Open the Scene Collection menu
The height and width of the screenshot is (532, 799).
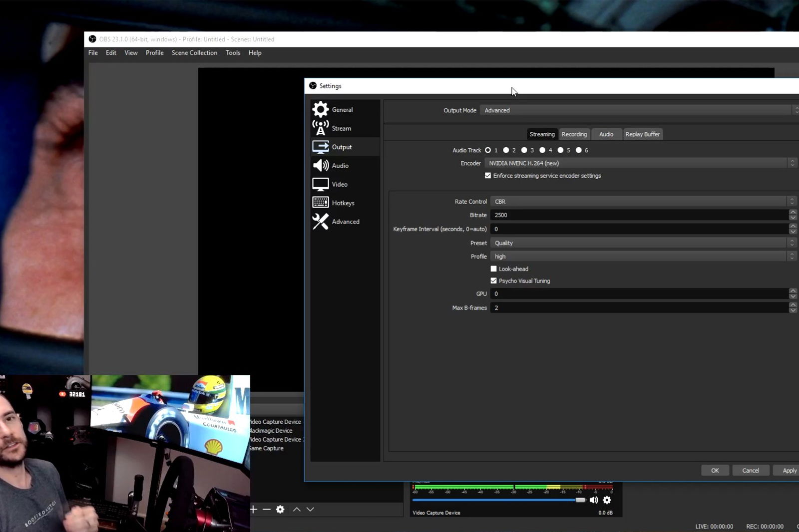pos(194,53)
